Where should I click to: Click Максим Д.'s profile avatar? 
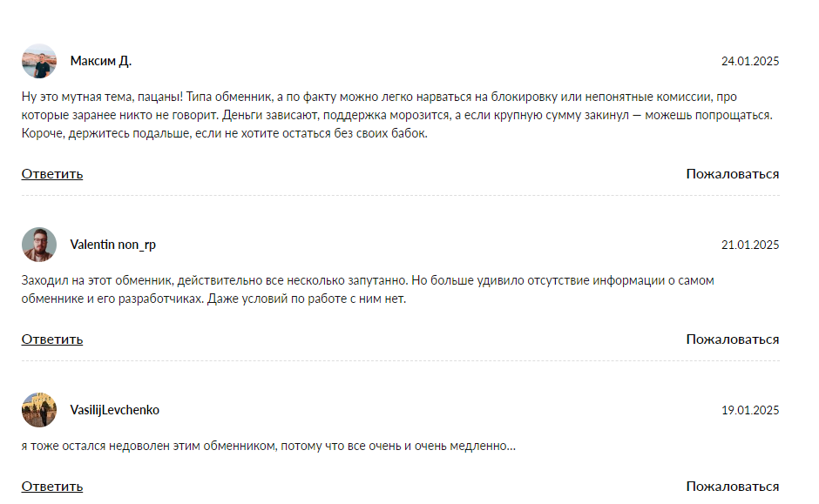pyautogui.click(x=39, y=61)
